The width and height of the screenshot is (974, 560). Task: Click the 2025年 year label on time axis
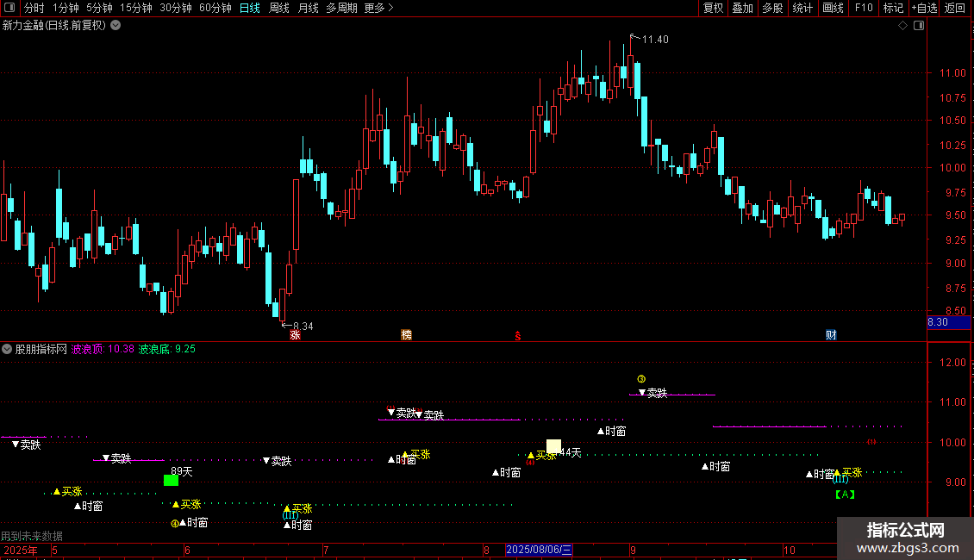[21, 550]
